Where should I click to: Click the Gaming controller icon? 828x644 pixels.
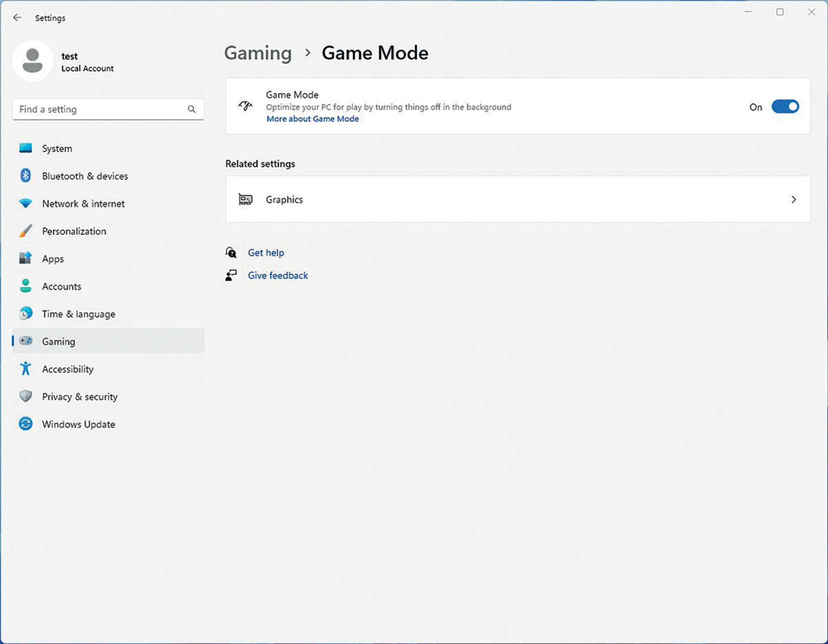(26, 341)
